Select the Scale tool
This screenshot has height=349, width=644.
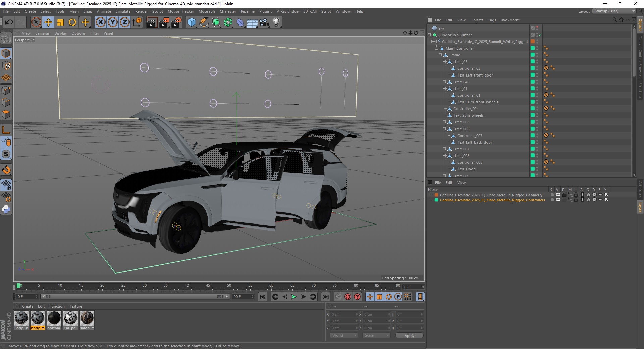pos(60,22)
